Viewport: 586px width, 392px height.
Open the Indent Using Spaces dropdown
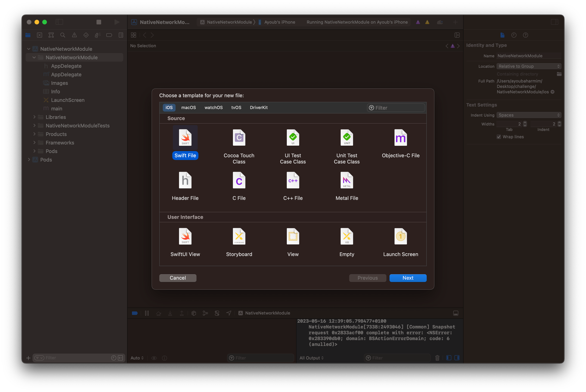(528, 115)
